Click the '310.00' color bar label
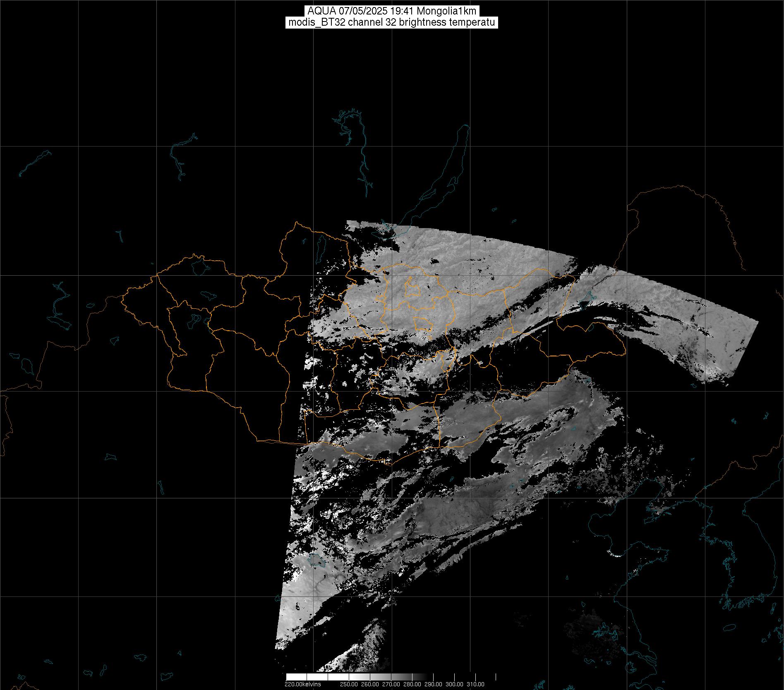Viewport: 784px width, 690px height. [x=476, y=684]
